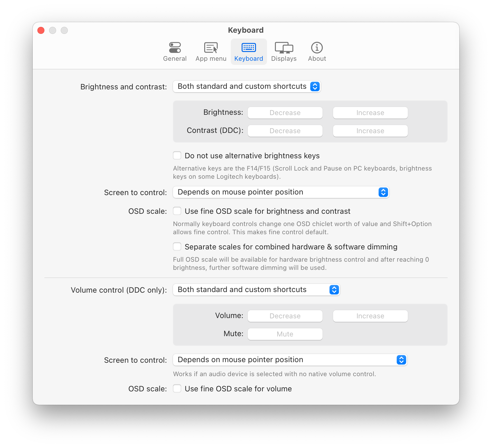
Task: Open the About pane
Action: coord(317,51)
